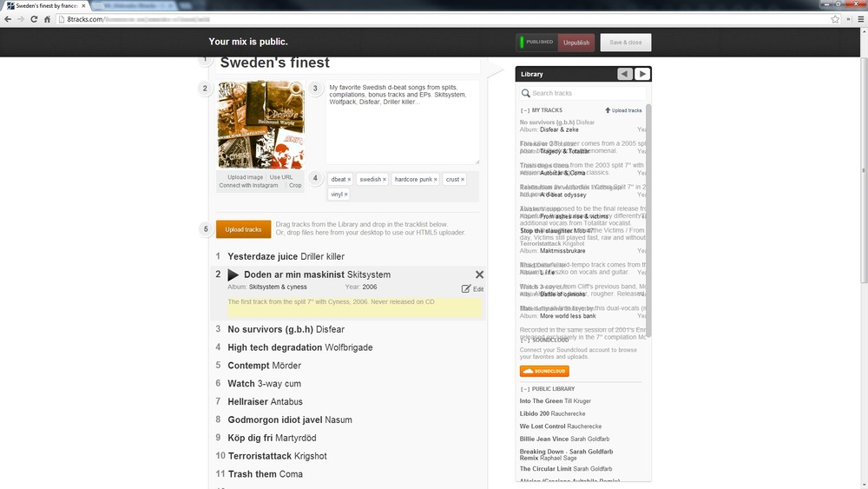
Task: Click the search magnifier icon in Library
Action: tap(525, 93)
